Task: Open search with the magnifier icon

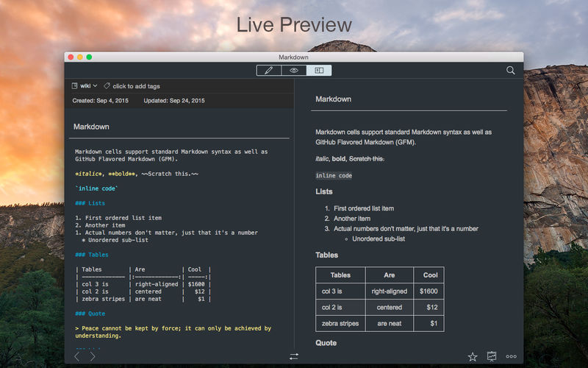Action: click(x=511, y=71)
